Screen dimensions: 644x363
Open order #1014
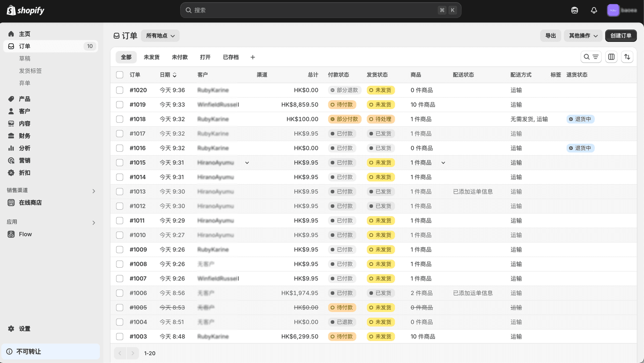(138, 177)
